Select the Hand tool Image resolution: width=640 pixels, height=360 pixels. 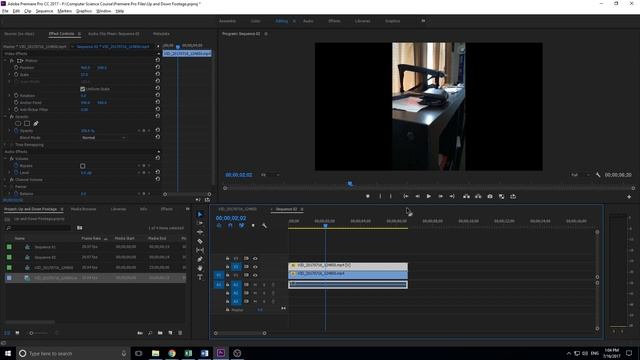(x=200, y=268)
